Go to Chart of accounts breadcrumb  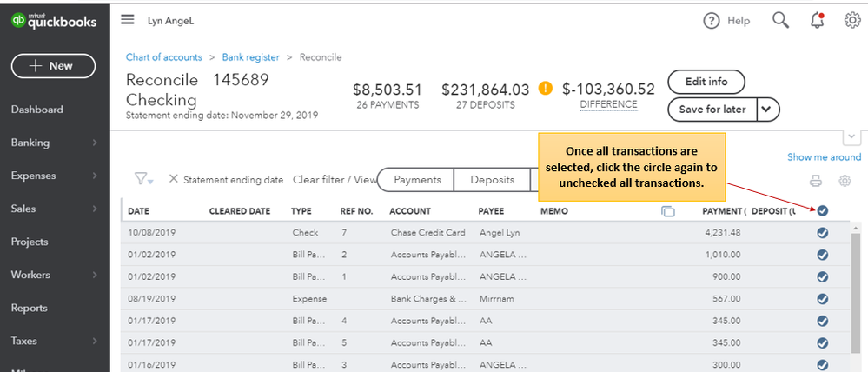[164, 57]
